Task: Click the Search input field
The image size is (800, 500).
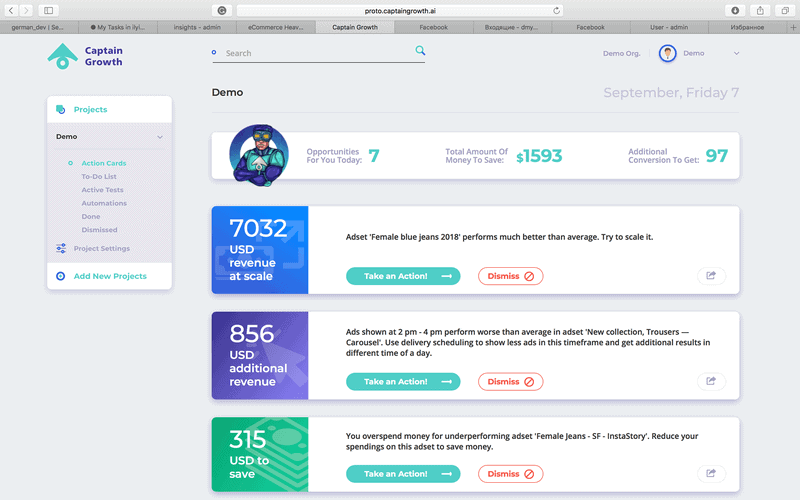Action: tap(315, 53)
